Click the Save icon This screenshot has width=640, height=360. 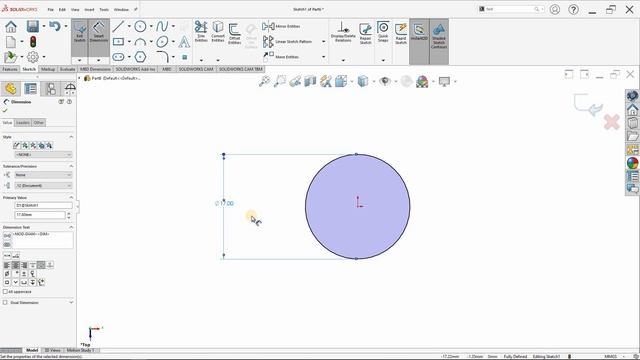(x=33, y=27)
